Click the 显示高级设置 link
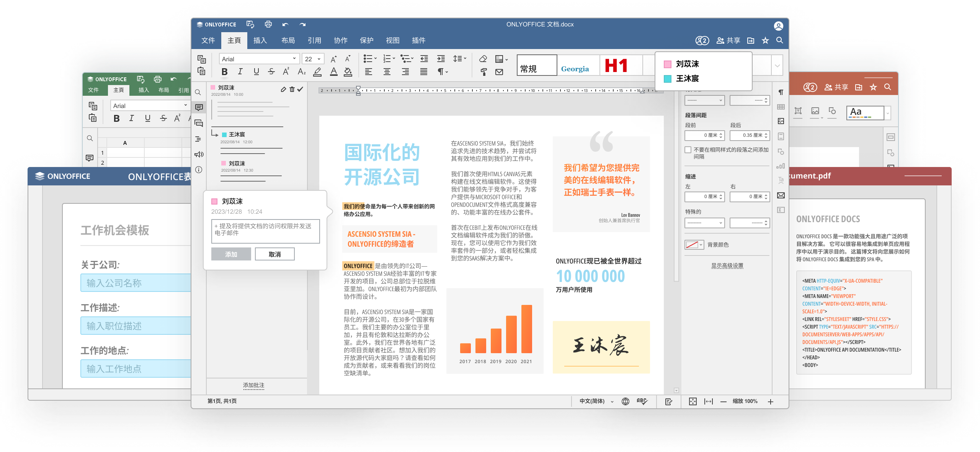980x452 pixels. point(727,265)
